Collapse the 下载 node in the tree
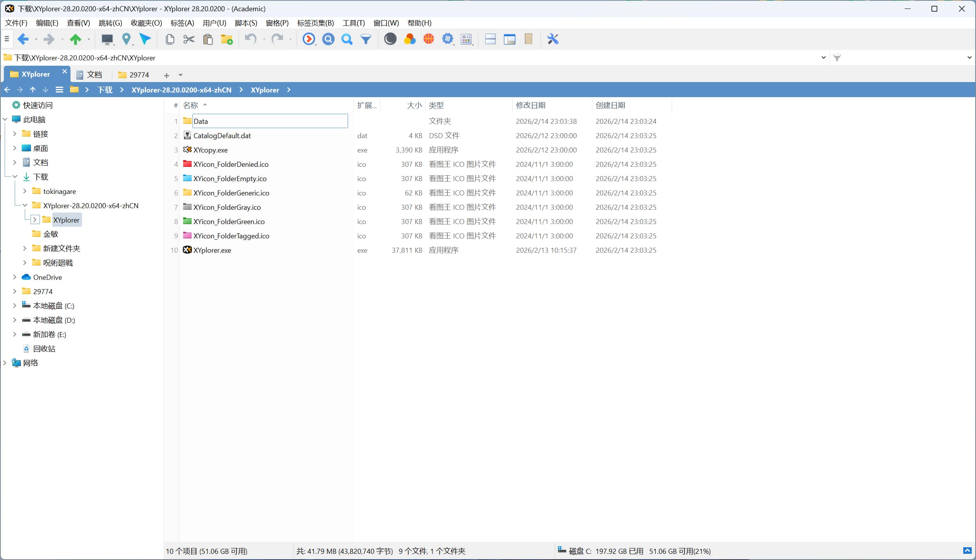976x560 pixels. tap(15, 177)
